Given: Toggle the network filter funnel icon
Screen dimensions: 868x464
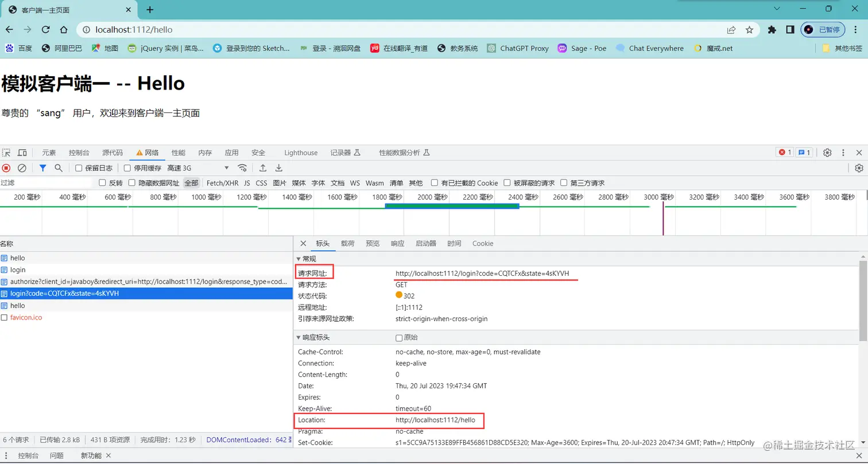Looking at the screenshot, I should [x=42, y=168].
